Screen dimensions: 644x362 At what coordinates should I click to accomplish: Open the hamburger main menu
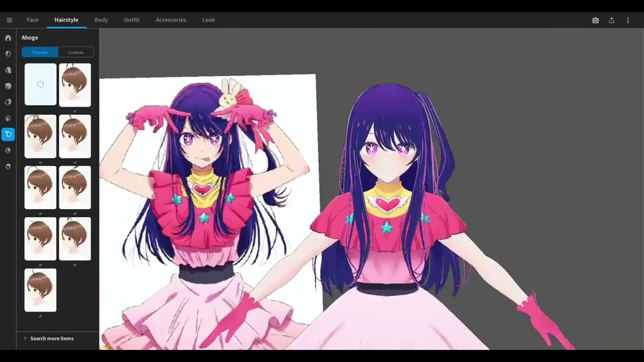9,20
